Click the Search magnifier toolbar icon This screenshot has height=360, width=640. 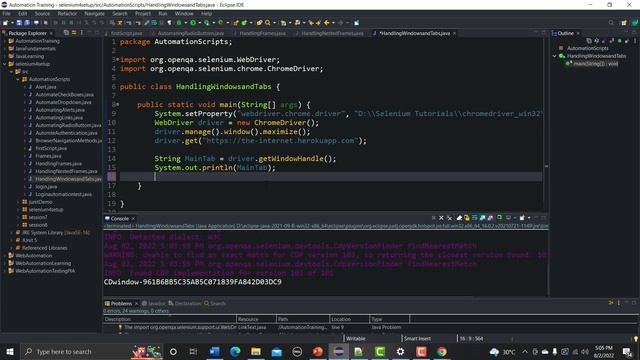[x=268, y=23]
